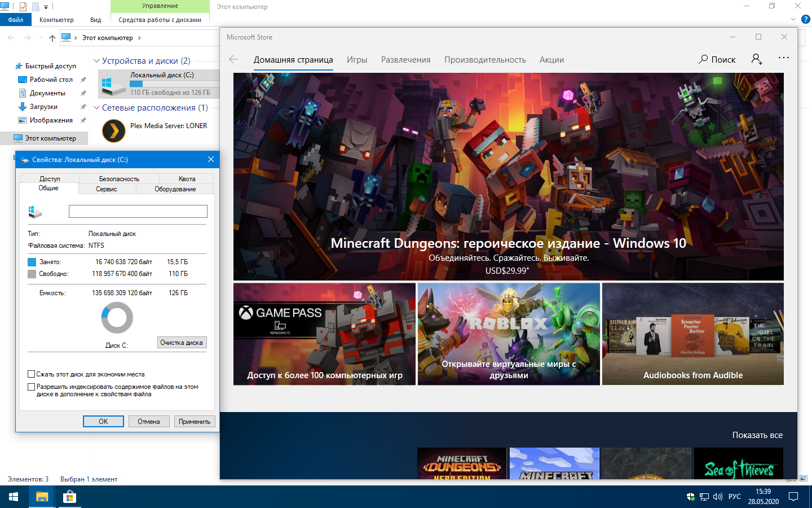Enable Разрешить индексировать содержимое checkbox
The height and width of the screenshot is (508, 812).
32,387
